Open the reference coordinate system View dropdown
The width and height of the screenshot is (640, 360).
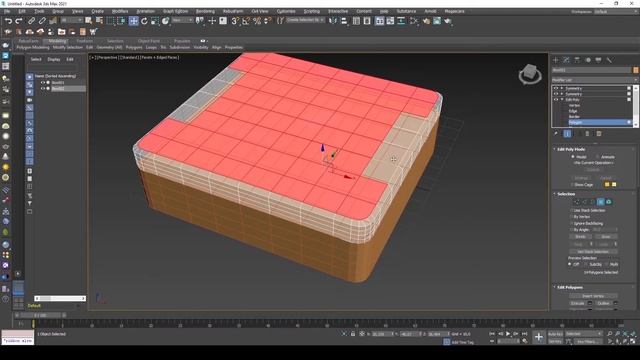tap(182, 20)
